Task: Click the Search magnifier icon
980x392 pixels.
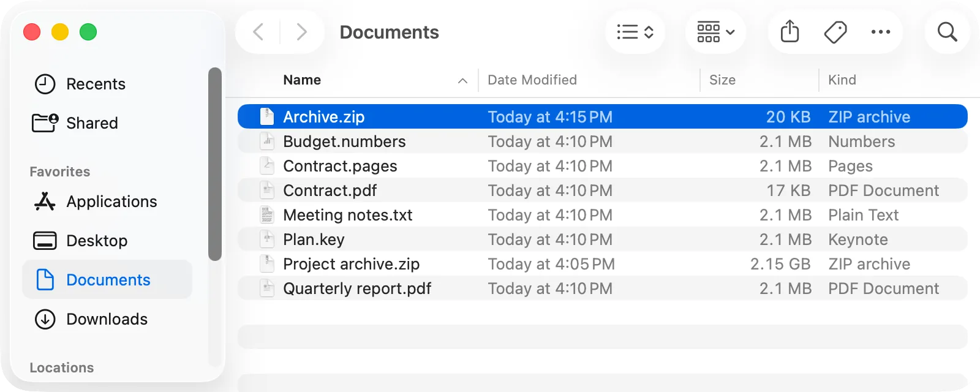Action: tap(948, 32)
